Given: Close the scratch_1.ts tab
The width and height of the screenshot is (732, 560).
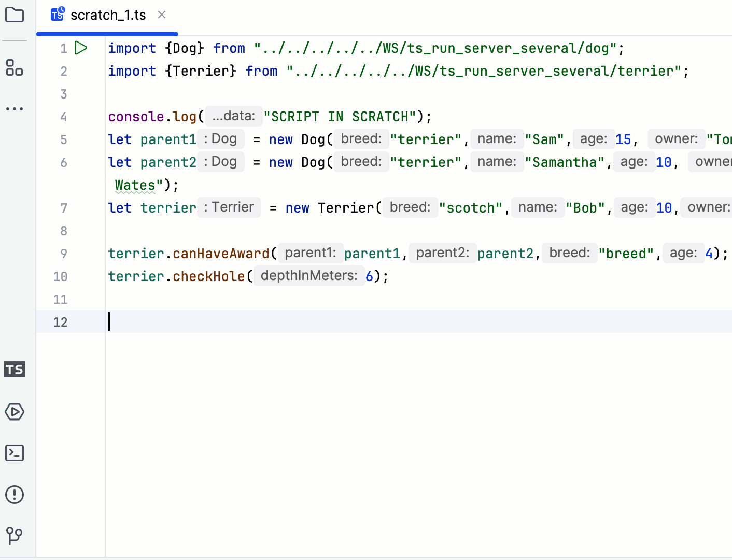Looking at the screenshot, I should (x=161, y=15).
